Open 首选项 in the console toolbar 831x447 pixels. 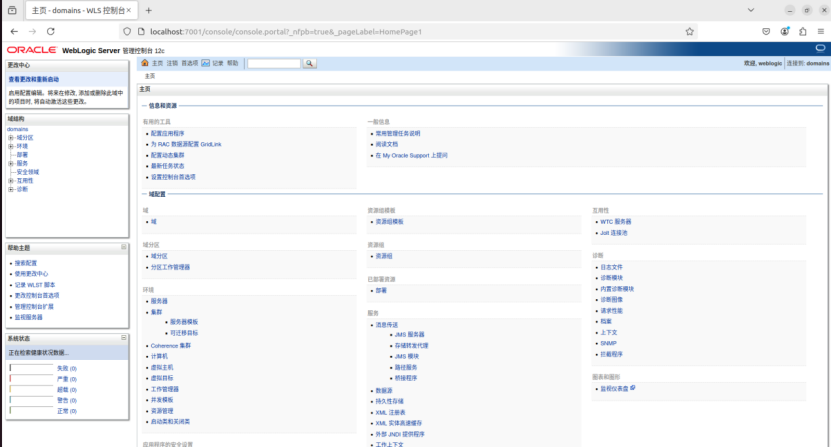(189, 63)
